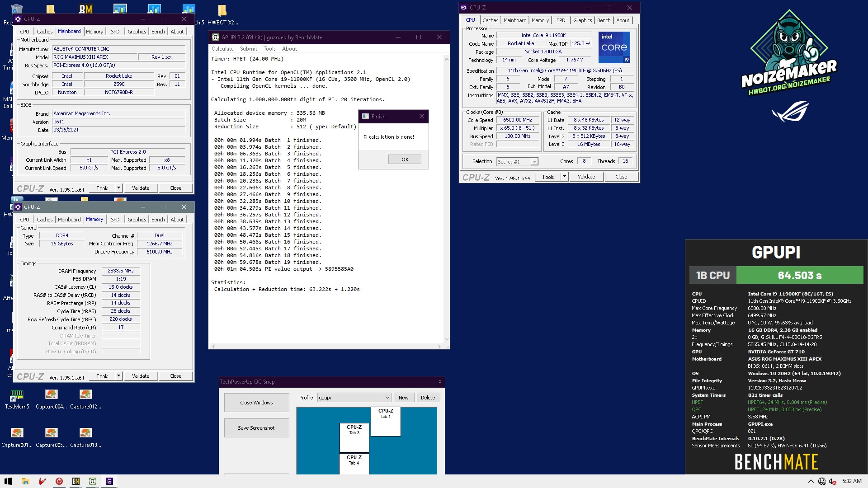Click OK in the Finish dialog
This screenshot has width=868, height=488.
(405, 160)
